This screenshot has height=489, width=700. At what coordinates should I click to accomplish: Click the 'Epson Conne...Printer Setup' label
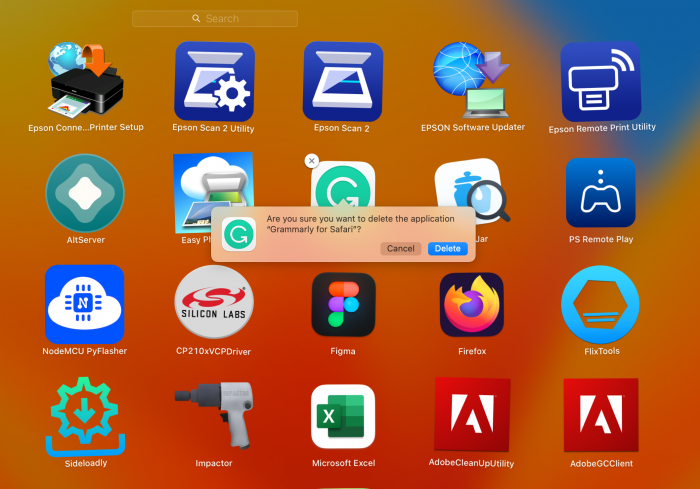86,127
